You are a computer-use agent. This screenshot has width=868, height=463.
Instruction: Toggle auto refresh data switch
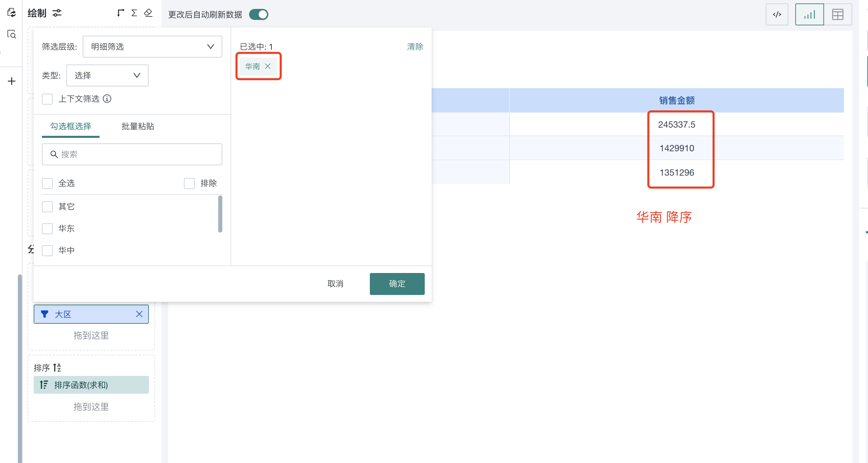[259, 14]
